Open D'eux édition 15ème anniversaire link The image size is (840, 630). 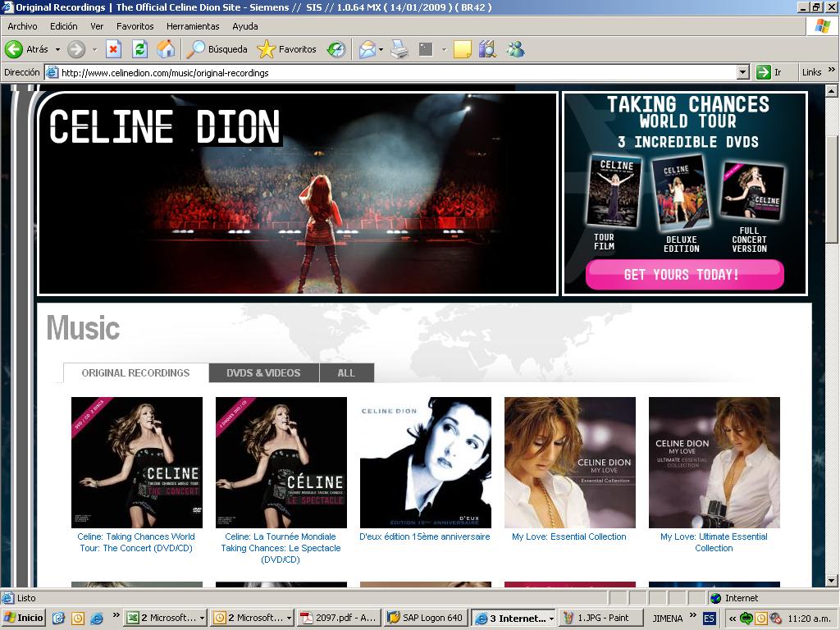coord(425,536)
